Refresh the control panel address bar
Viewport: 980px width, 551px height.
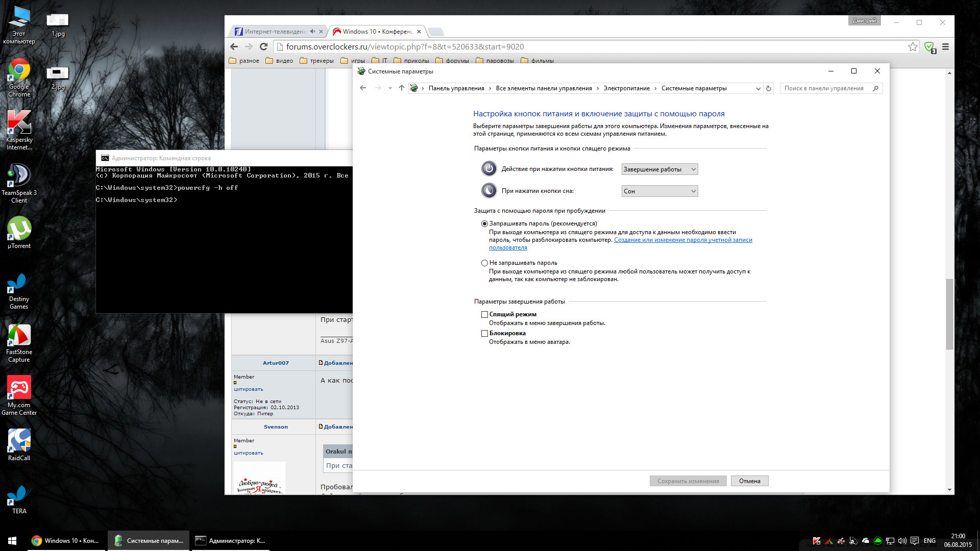[x=769, y=88]
